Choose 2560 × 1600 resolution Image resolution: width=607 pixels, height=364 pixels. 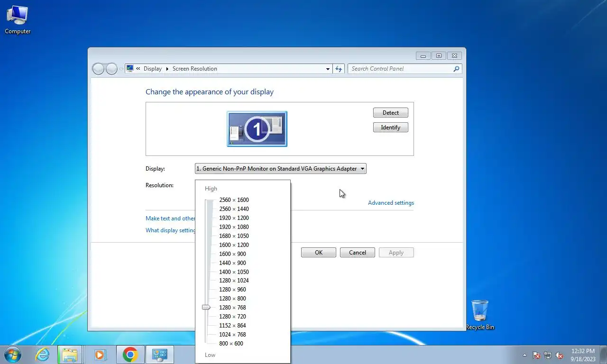coord(234,200)
